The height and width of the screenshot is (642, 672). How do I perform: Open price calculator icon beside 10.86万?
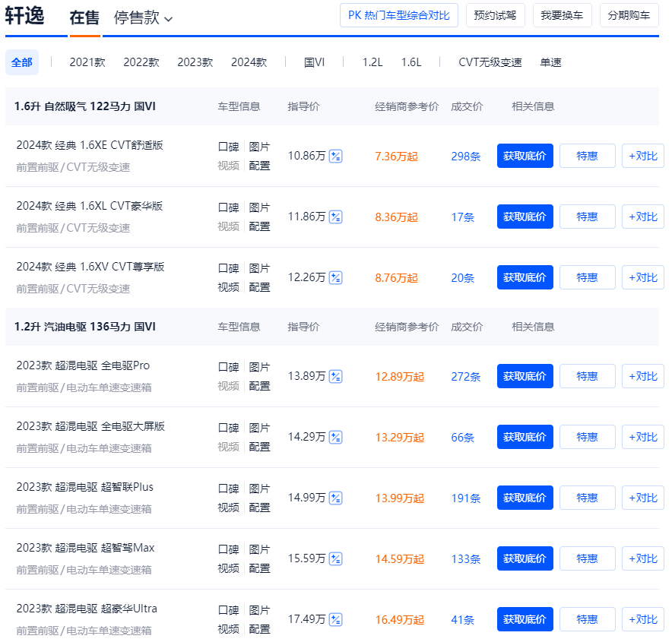(335, 157)
